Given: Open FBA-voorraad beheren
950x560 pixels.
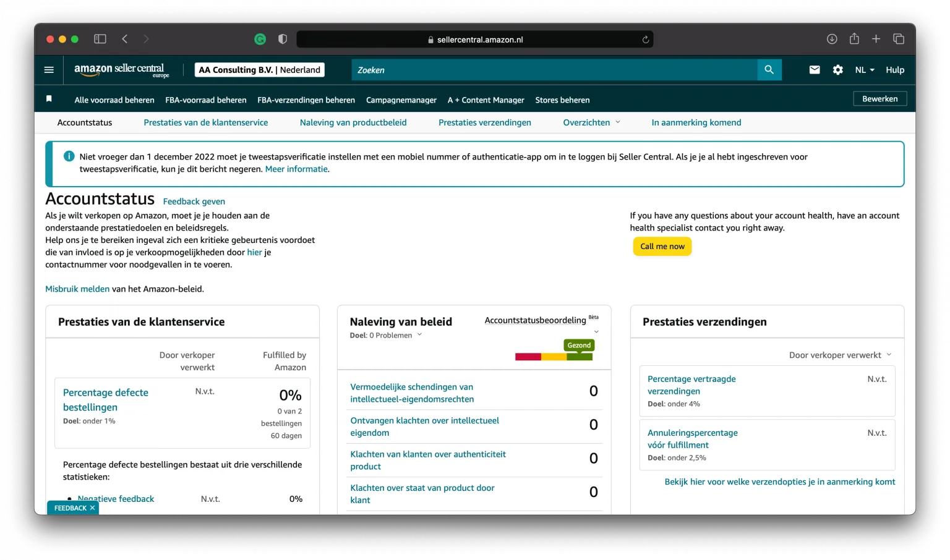Looking at the screenshot, I should point(206,100).
